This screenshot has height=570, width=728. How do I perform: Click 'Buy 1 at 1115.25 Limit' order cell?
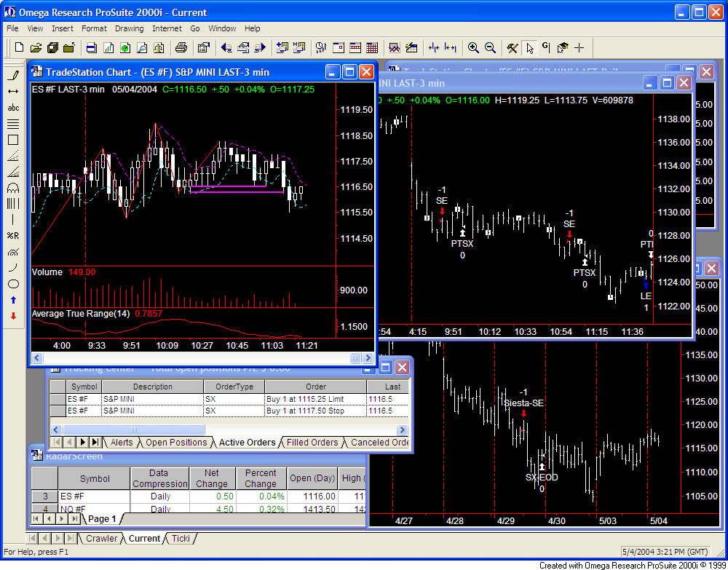316,399
